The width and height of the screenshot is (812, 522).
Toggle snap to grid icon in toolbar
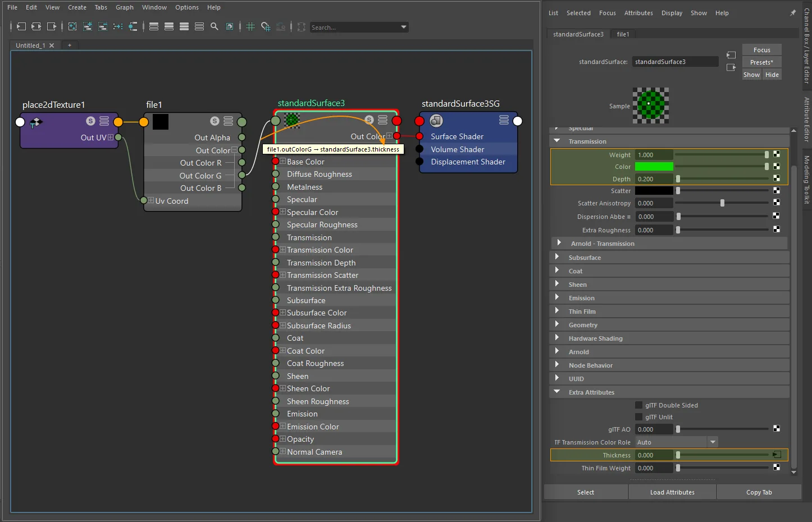click(x=266, y=26)
